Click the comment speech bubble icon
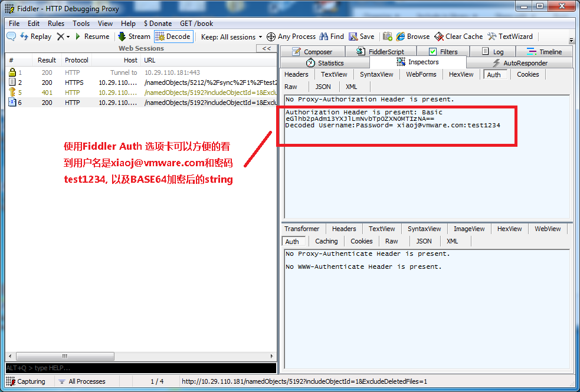Screen dimensions: 580x392 tap(11, 36)
